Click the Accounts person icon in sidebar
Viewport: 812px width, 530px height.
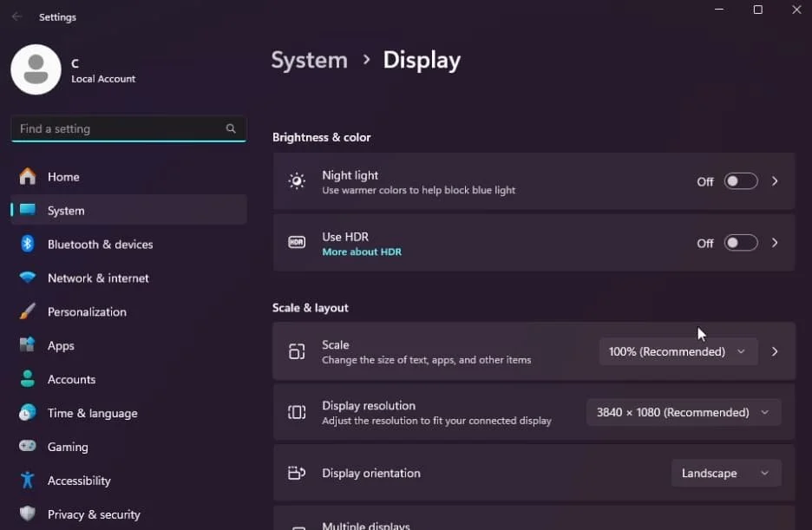(28, 379)
